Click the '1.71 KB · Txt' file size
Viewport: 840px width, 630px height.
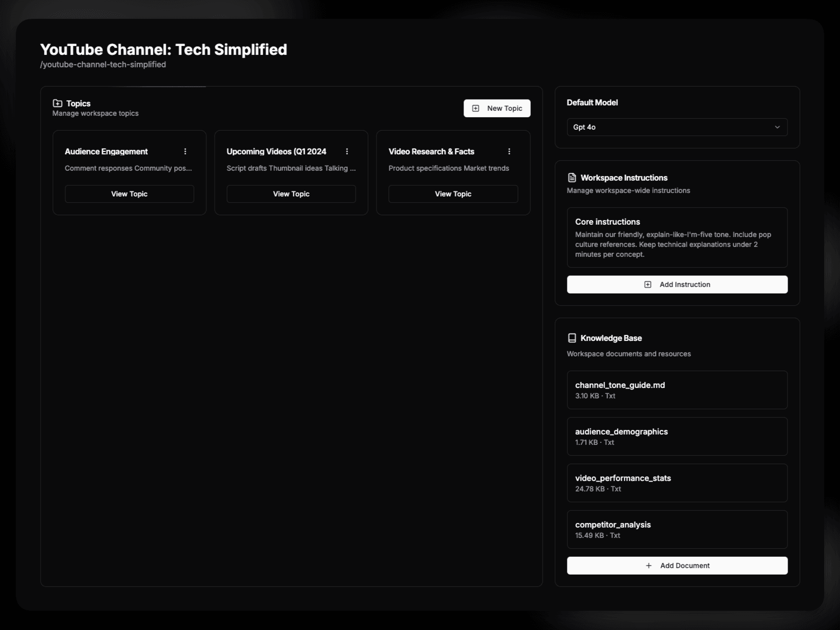point(595,442)
